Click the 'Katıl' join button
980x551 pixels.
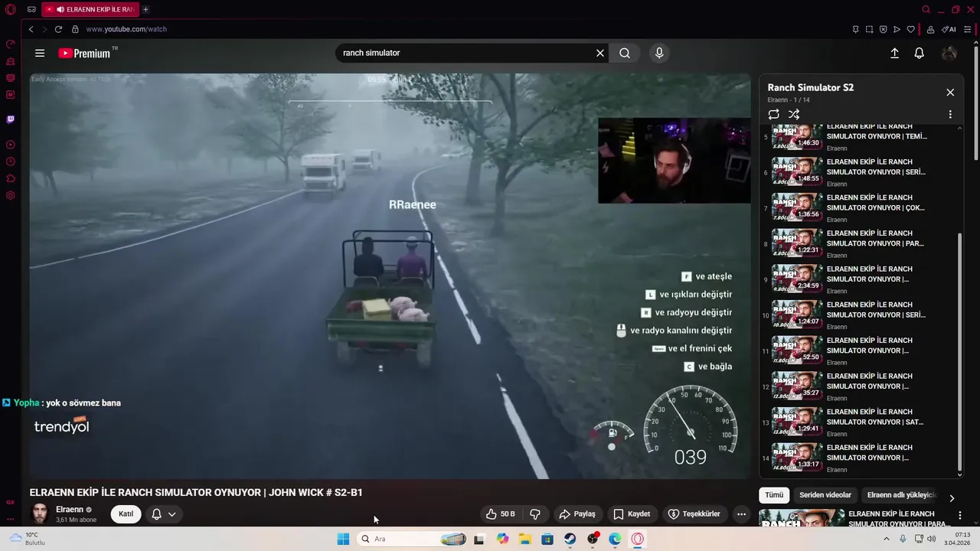click(126, 514)
